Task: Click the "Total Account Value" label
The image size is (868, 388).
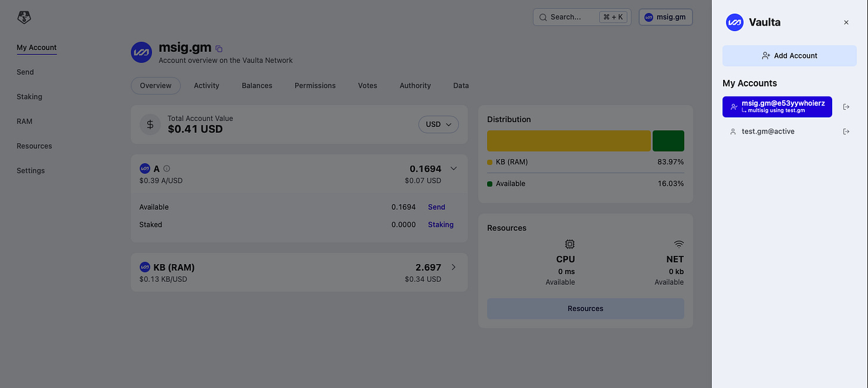Action: tap(200, 119)
